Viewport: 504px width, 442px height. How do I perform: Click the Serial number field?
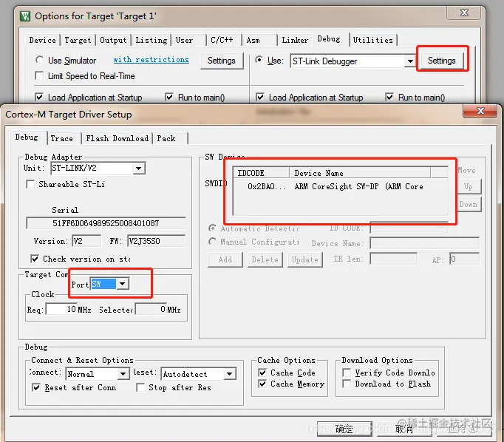tap(106, 223)
